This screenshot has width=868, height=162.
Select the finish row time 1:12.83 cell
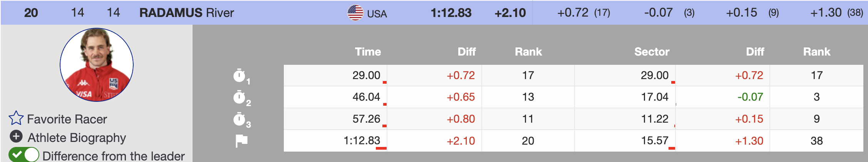point(362,141)
